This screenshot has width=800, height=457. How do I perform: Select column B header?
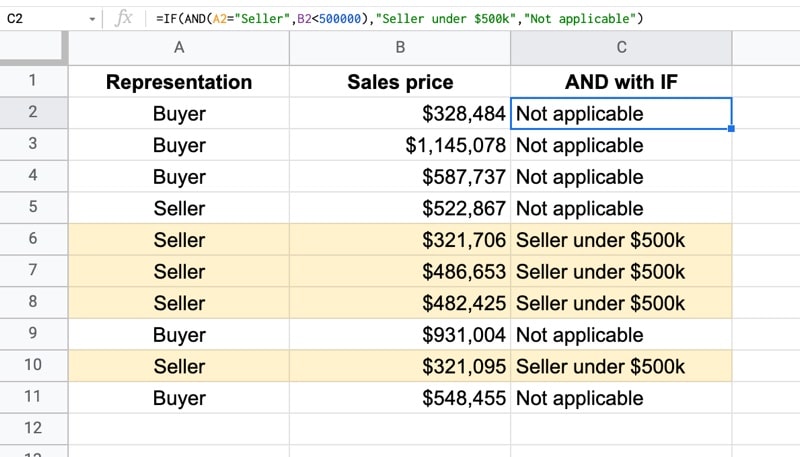pos(400,47)
